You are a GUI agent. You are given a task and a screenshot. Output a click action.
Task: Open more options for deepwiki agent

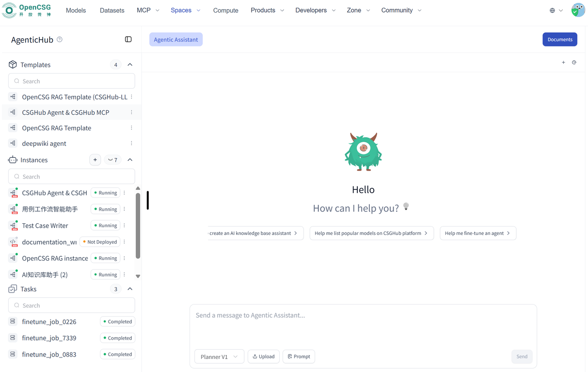click(x=131, y=143)
